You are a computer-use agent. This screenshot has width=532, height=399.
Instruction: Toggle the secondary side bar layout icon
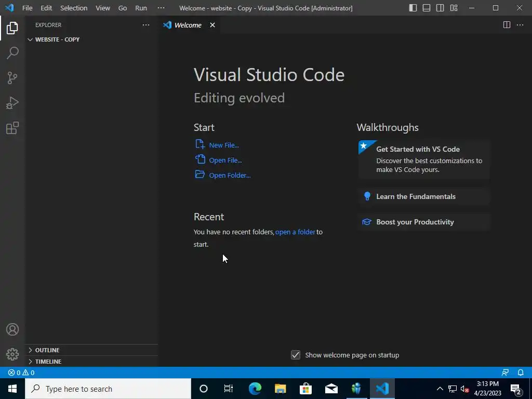440,8
